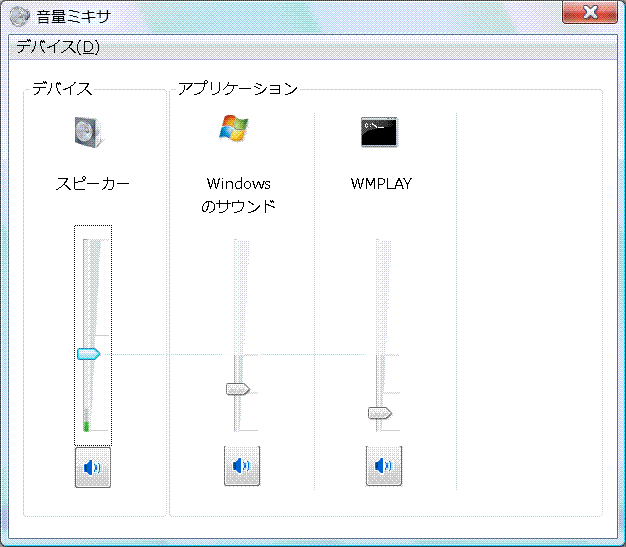
Task: Click the スピーカー speaker device icon
Action: tap(89, 131)
